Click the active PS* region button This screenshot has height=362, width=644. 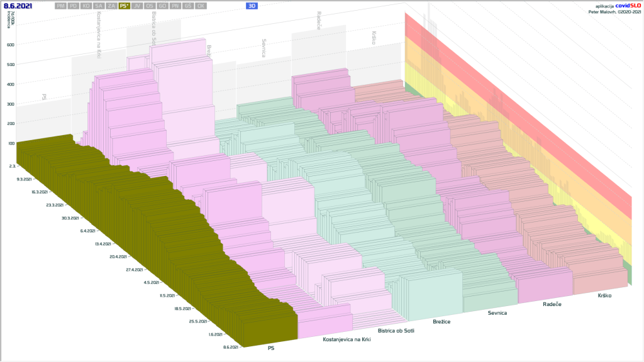click(x=125, y=6)
